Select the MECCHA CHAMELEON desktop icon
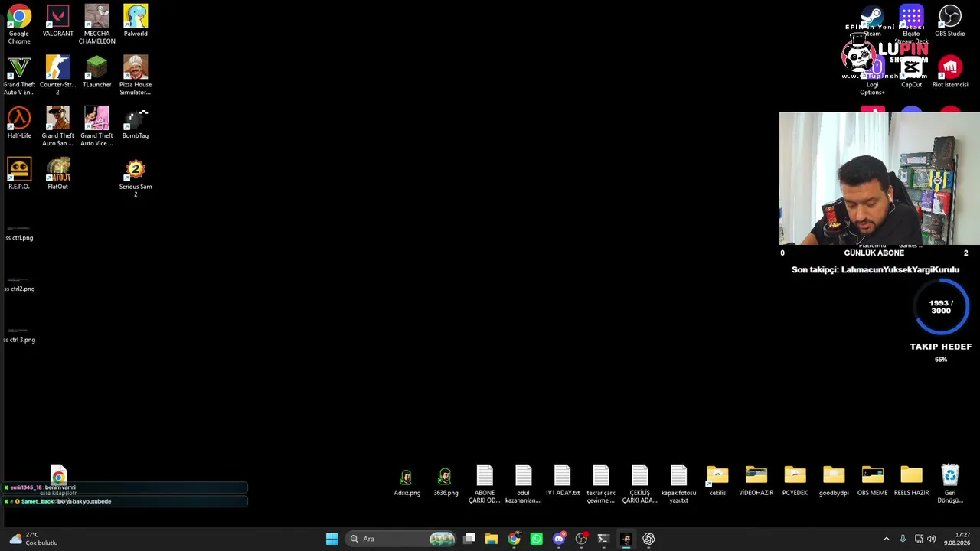 point(96,24)
